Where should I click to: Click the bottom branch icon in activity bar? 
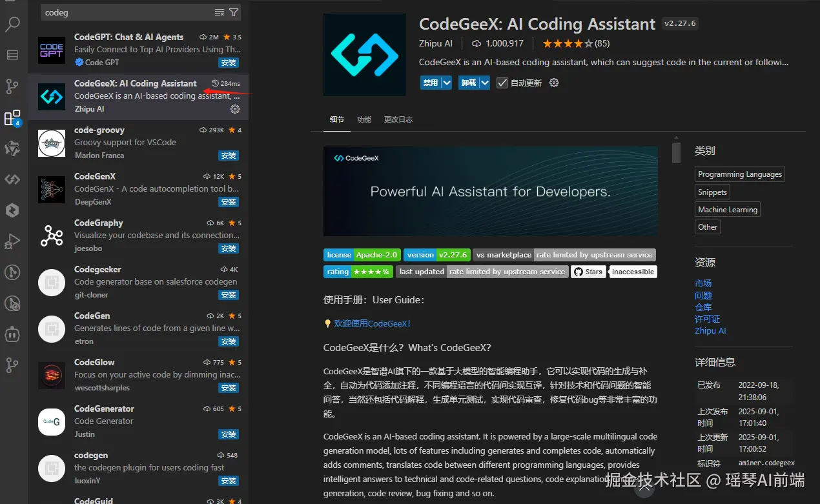pyautogui.click(x=12, y=365)
